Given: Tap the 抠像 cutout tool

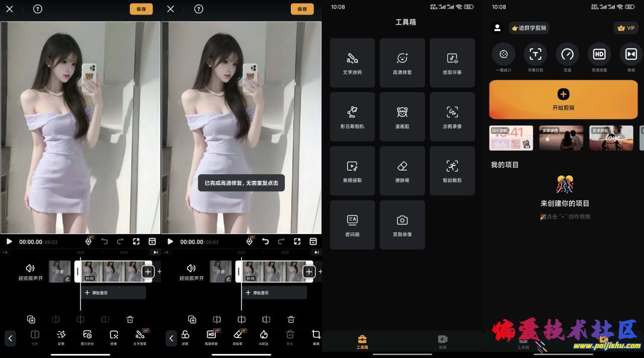Looking at the screenshot, I should click(x=114, y=337).
